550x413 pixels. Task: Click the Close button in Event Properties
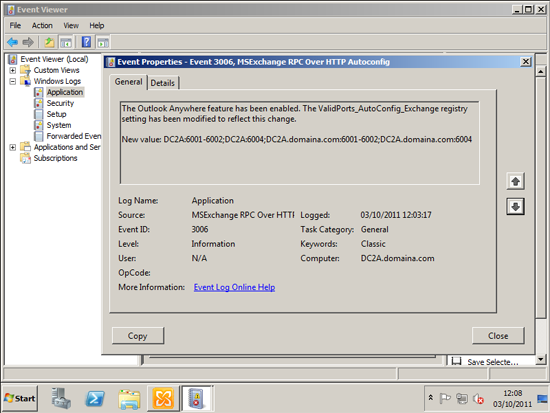click(498, 336)
